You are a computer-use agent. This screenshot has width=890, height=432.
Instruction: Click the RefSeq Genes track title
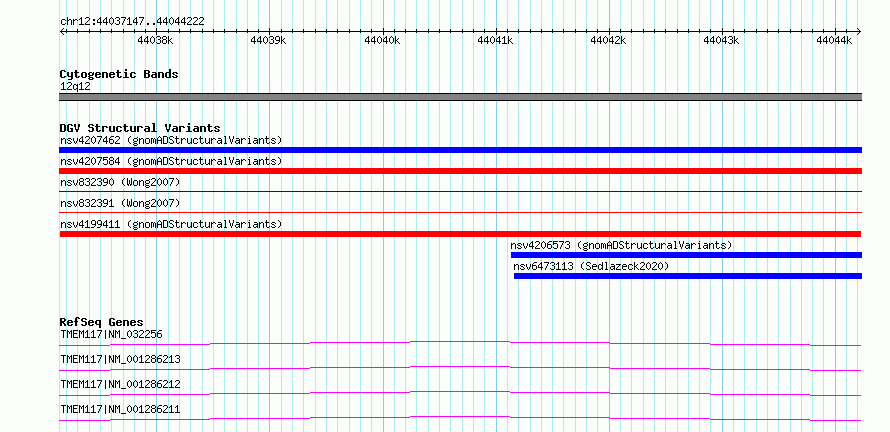coord(102,322)
